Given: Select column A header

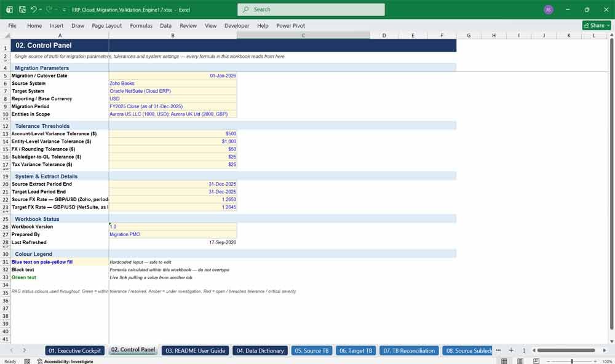Looking at the screenshot, I should click(x=60, y=35).
